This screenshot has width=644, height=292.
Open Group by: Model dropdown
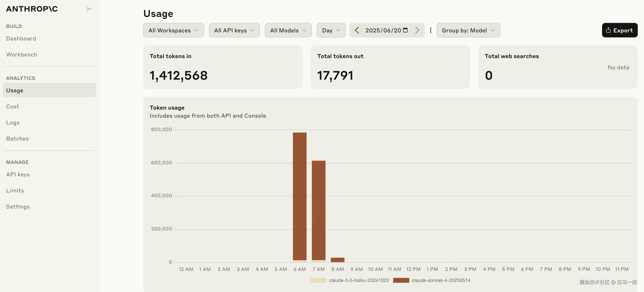click(x=468, y=30)
